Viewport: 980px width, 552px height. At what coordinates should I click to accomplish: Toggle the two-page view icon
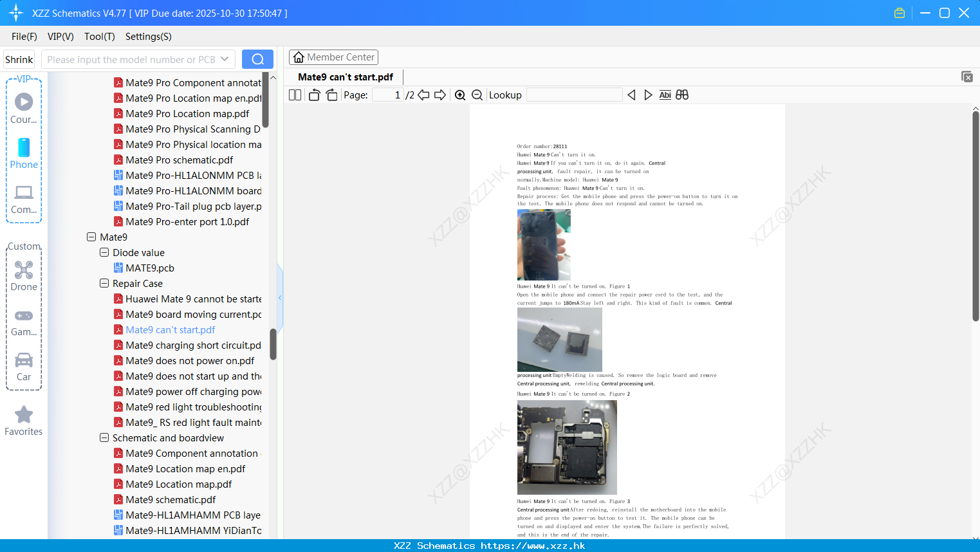click(295, 95)
